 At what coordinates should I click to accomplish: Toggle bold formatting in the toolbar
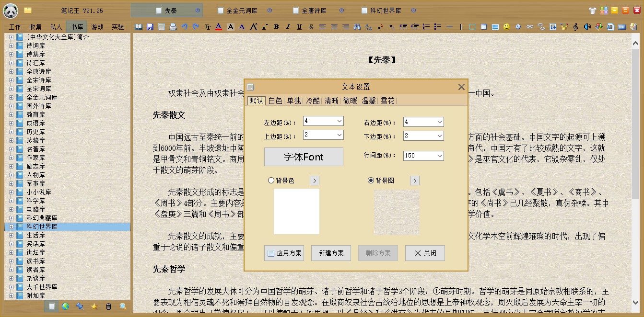277,27
